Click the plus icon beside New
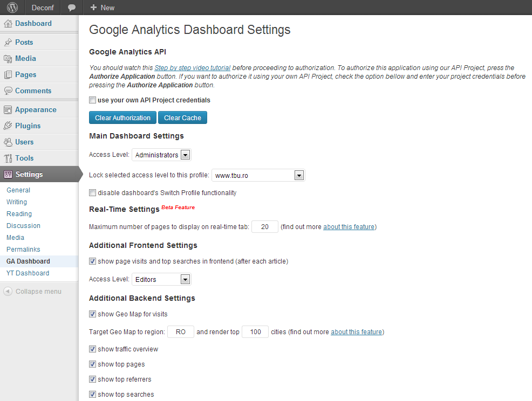Viewport: 532px width, 401px height. pyautogui.click(x=94, y=8)
